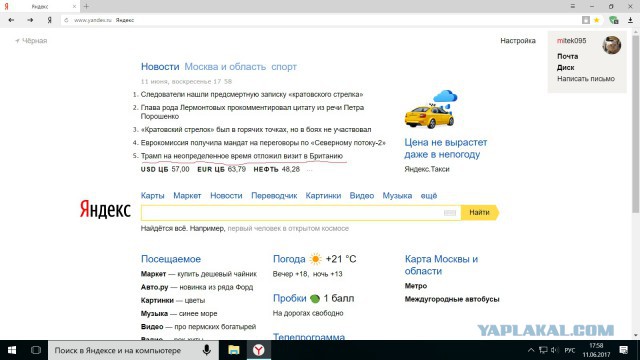Click Написать письмо link
The width and height of the screenshot is (640, 360).
point(586,79)
